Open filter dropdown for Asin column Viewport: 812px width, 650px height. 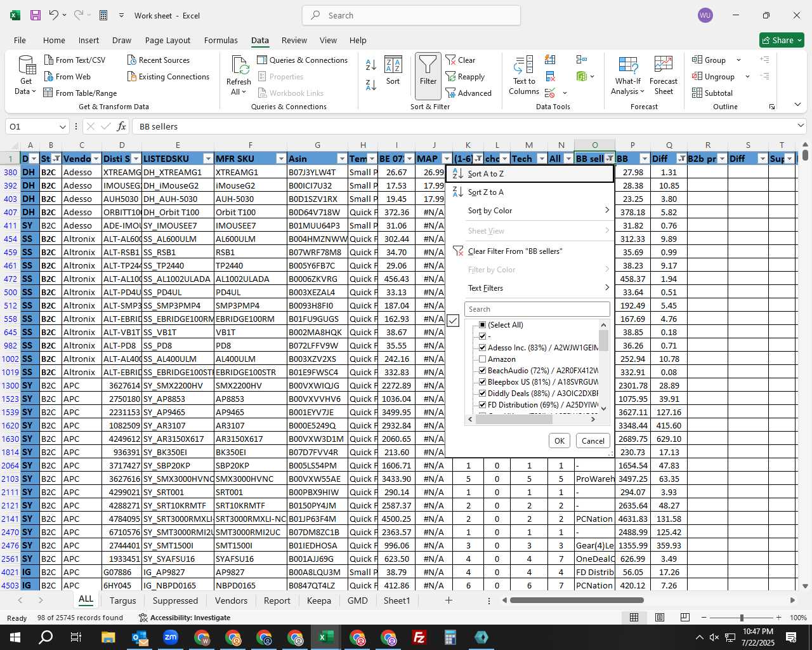(x=342, y=159)
